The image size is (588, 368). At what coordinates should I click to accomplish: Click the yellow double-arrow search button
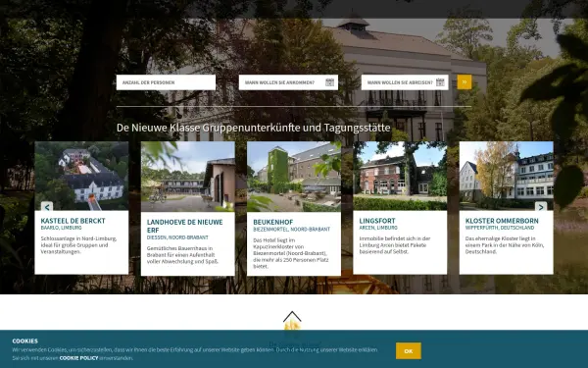465,82
